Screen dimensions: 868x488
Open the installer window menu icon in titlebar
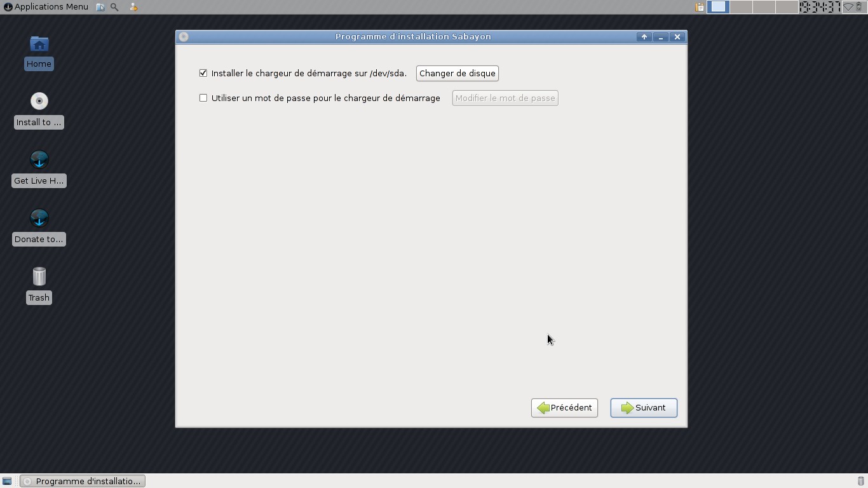(x=184, y=37)
